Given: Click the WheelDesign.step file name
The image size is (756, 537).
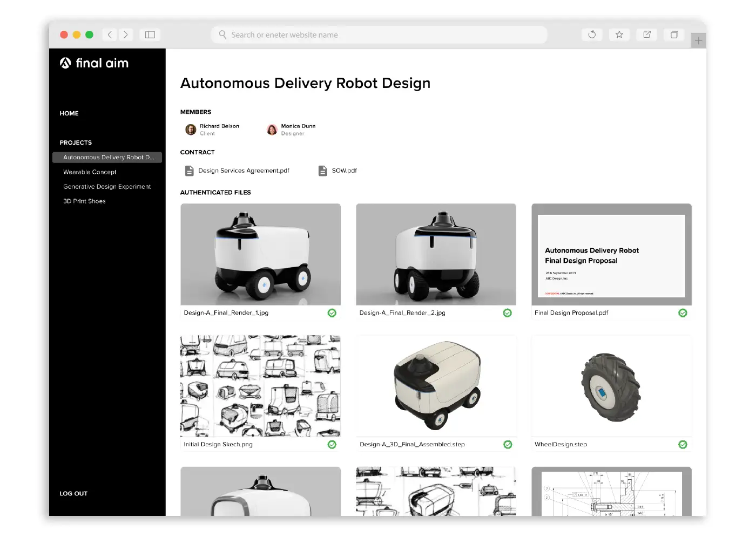Looking at the screenshot, I should point(561,445).
